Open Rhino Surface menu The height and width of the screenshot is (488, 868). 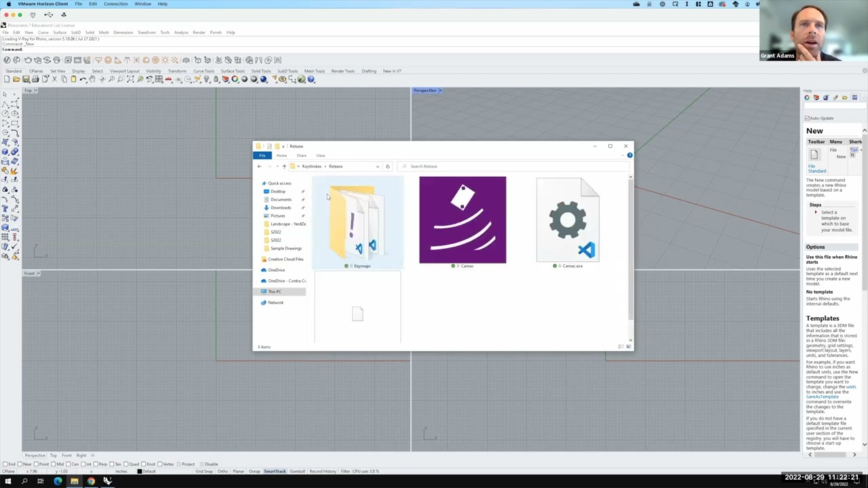[x=60, y=33]
